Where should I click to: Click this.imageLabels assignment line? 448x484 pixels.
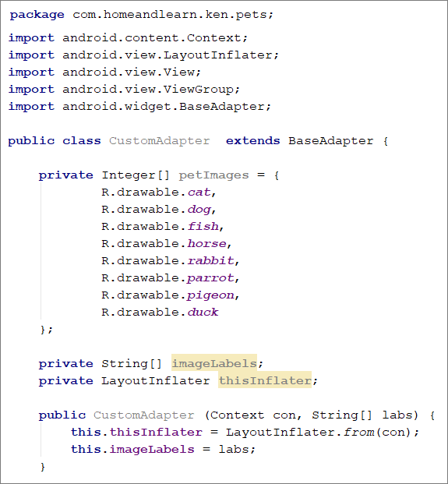[163, 450]
